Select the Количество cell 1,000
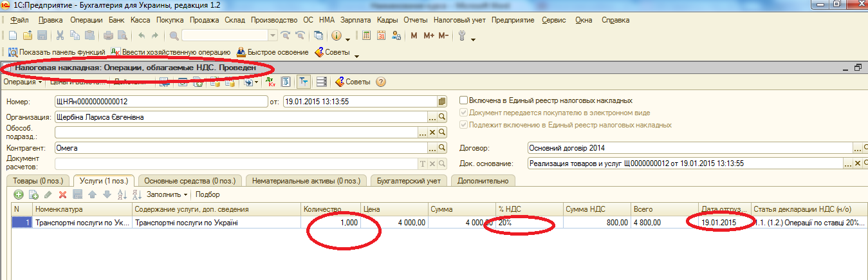This screenshot has height=280, width=868. (331, 222)
